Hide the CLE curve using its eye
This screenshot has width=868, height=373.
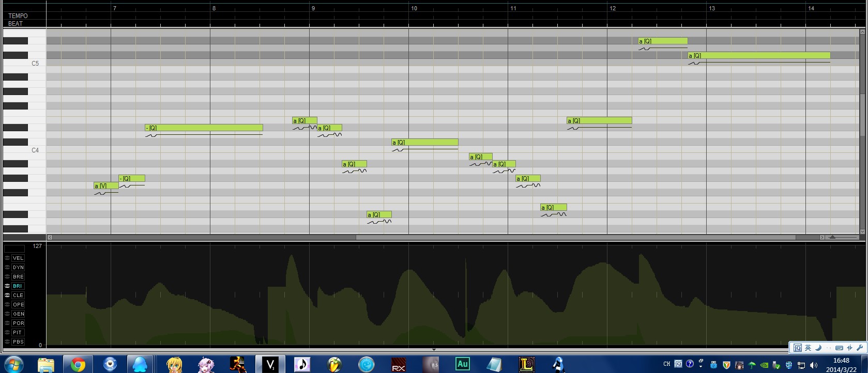pos(7,295)
